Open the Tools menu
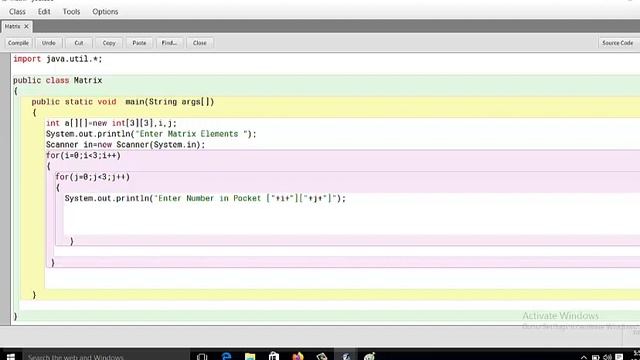This screenshot has width=640, height=360. pyautogui.click(x=71, y=11)
